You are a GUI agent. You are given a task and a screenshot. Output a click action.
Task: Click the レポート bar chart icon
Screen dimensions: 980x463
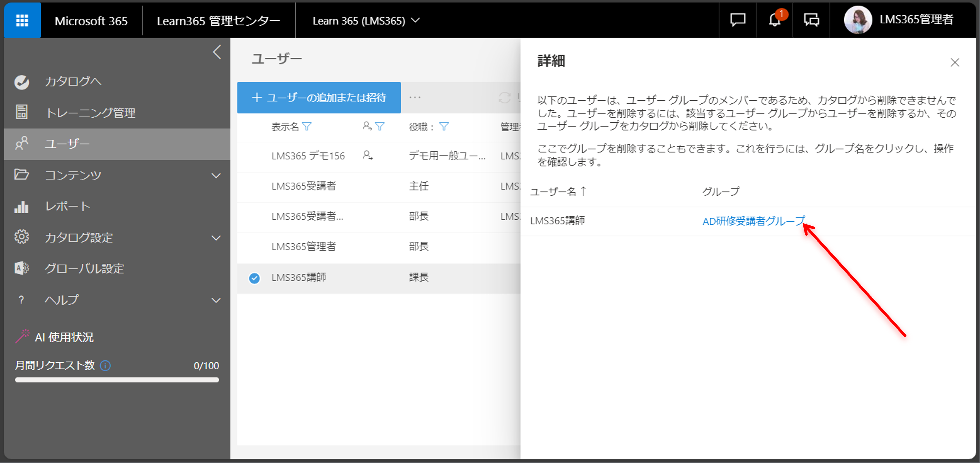click(22, 206)
